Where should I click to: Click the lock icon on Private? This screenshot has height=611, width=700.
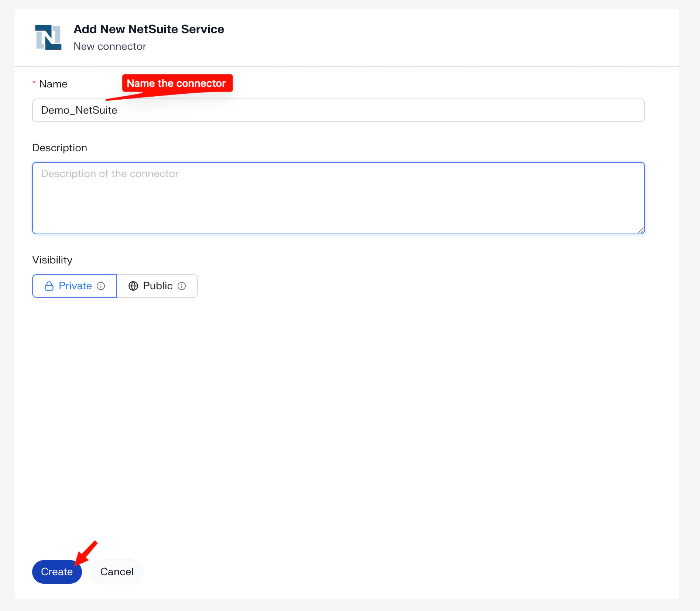pyautogui.click(x=49, y=286)
